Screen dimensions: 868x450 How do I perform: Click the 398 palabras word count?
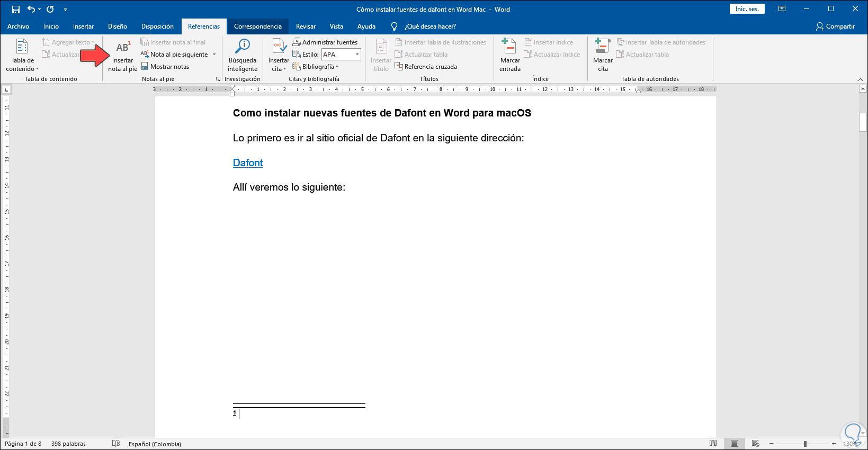[x=68, y=444]
